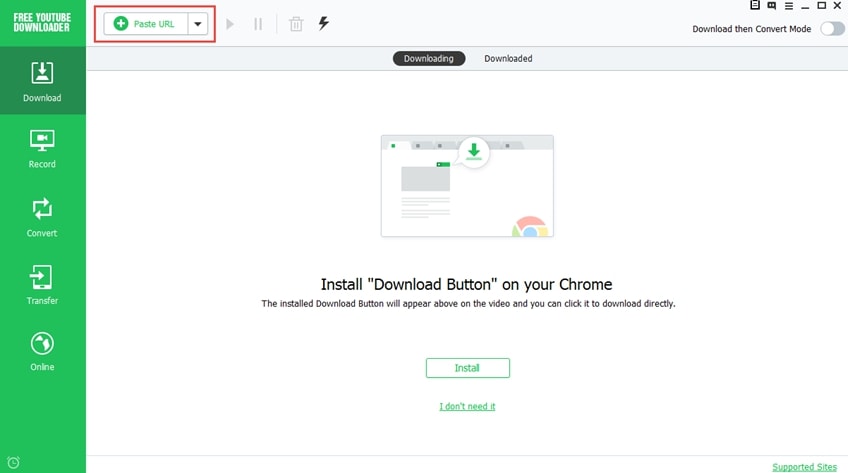
Task: Close the application window
Action: (x=837, y=5)
